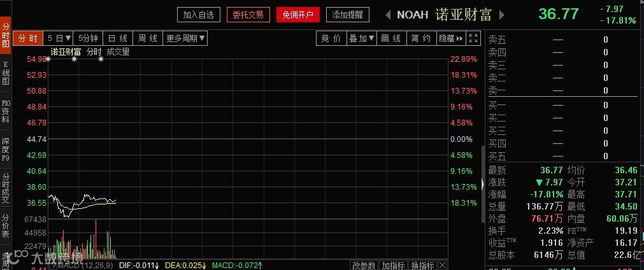The width and height of the screenshot is (644, 270).
Task: Open K线图 sidebar tab
Action: pos(6,73)
